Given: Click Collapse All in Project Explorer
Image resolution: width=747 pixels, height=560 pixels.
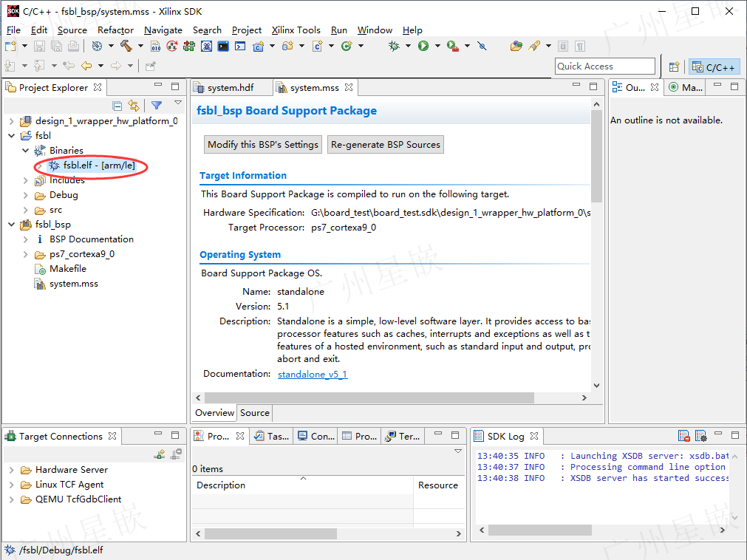Looking at the screenshot, I should coord(117,105).
